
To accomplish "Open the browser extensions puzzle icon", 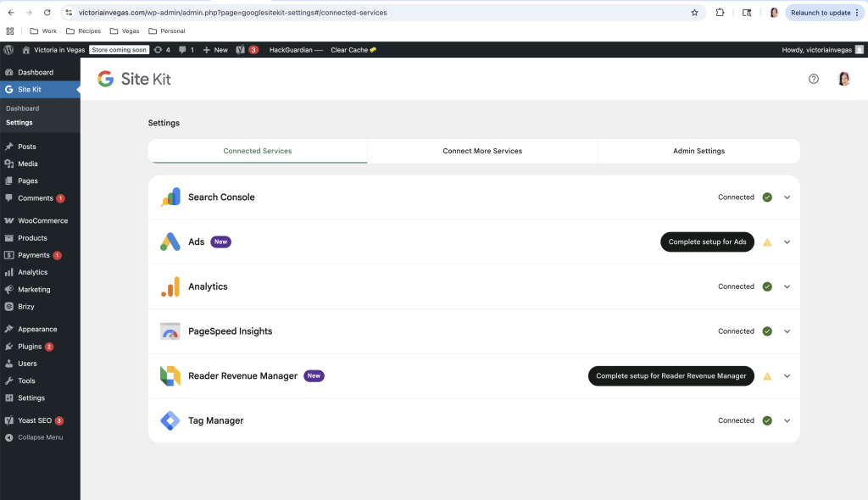I will 720,13.
